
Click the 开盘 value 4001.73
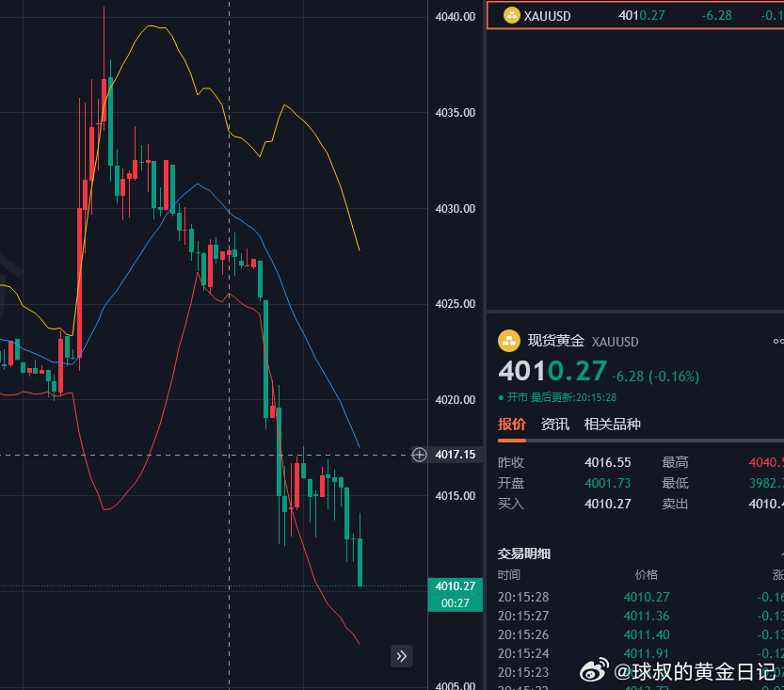(607, 483)
